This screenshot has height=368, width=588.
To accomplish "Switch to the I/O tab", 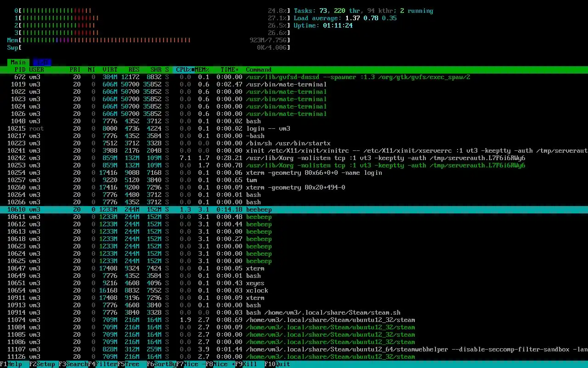I will [x=42, y=62].
